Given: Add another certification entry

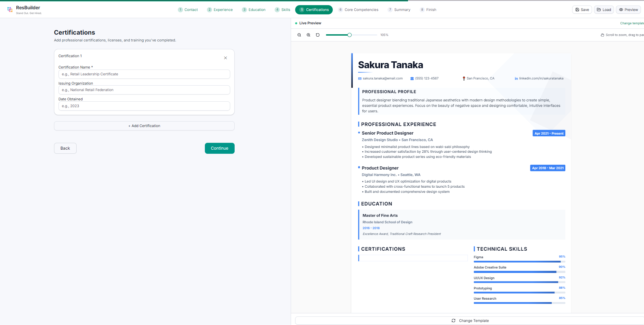Looking at the screenshot, I should pos(144,126).
